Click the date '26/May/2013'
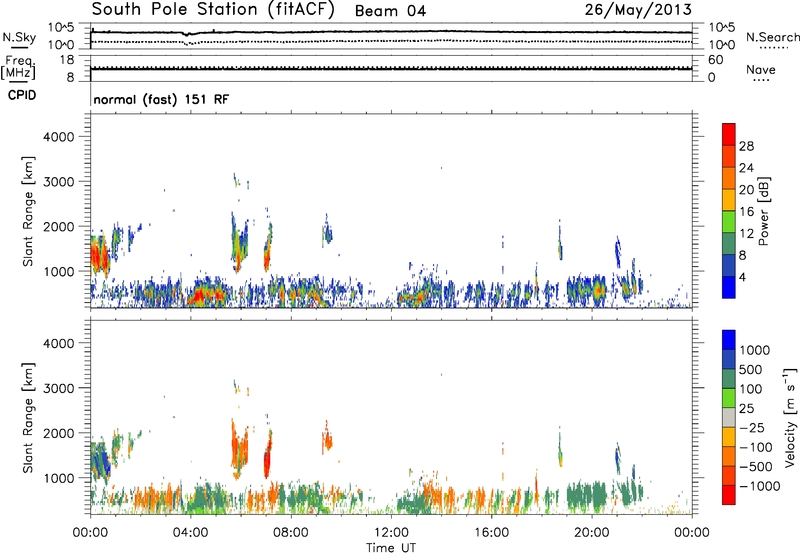800x554 pixels. (x=638, y=10)
